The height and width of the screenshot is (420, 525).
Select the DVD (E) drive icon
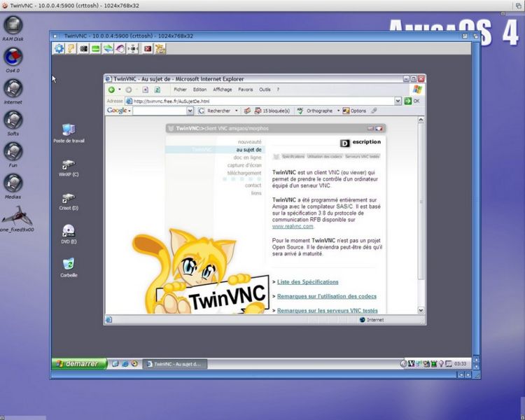coord(69,231)
